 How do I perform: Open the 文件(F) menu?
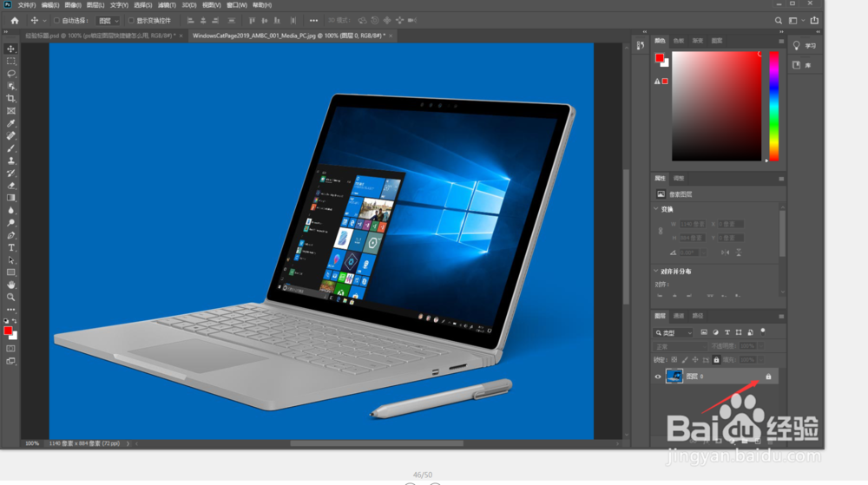coord(27,5)
